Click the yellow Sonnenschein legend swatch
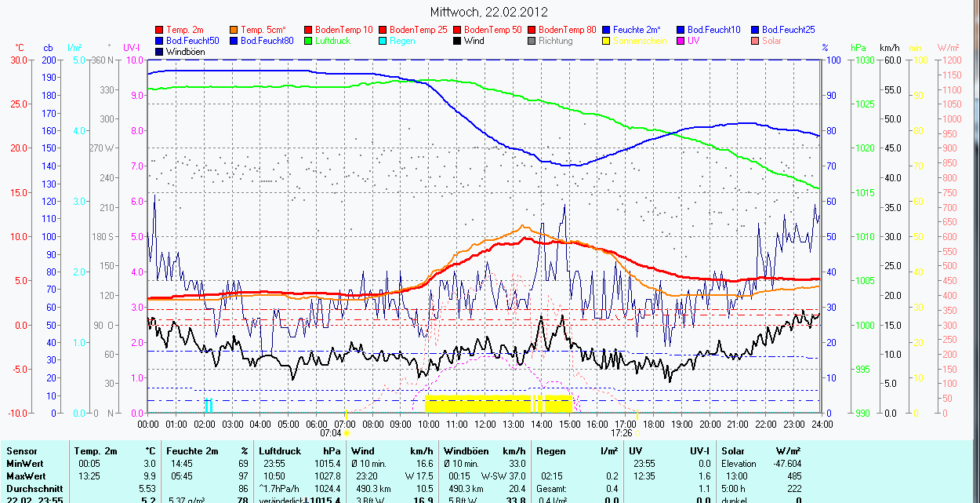Viewport: 980px width, 503px height. [607, 41]
